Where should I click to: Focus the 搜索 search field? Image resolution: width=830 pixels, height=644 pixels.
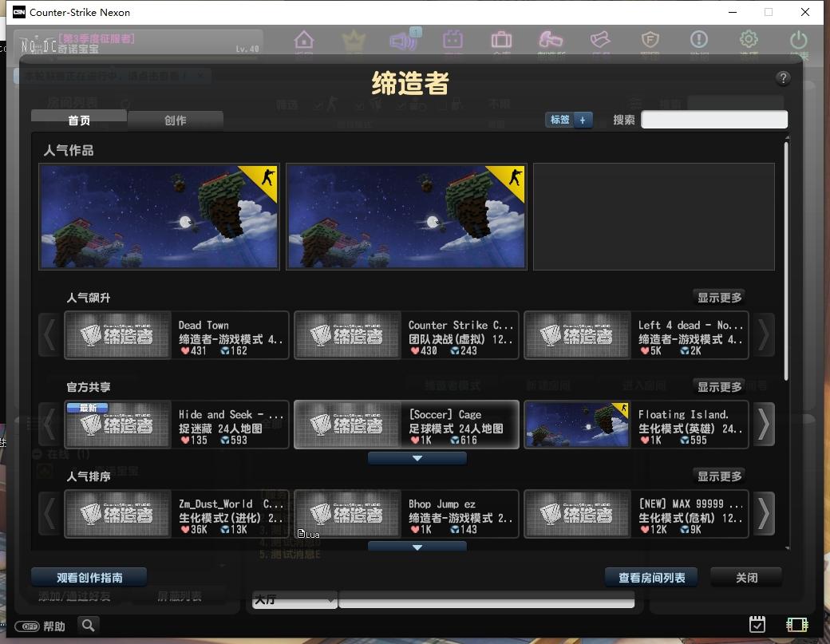[714, 120]
